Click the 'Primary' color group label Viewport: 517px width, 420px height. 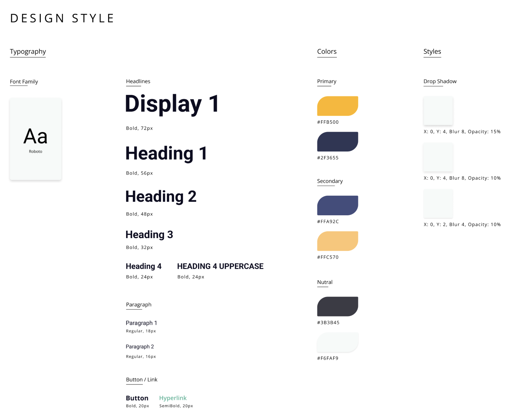[327, 81]
